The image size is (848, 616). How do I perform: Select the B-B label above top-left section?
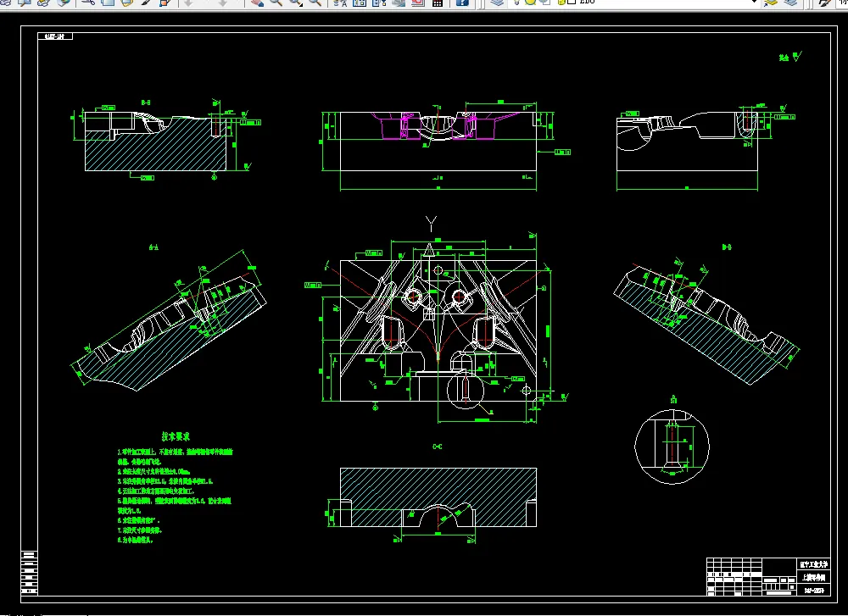146,103
